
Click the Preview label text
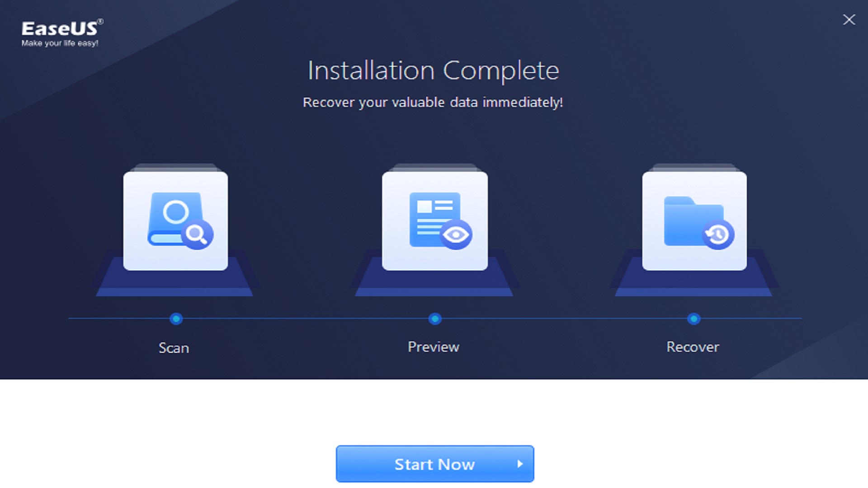pyautogui.click(x=434, y=347)
